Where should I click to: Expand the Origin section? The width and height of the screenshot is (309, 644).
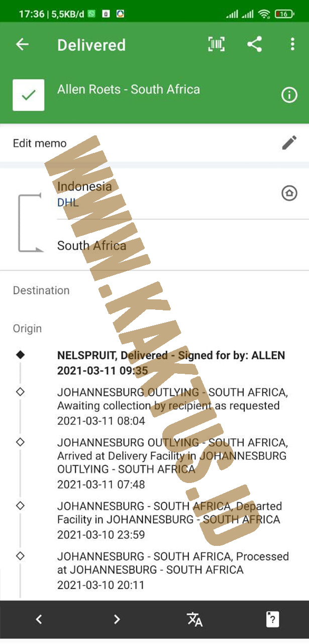27,329
